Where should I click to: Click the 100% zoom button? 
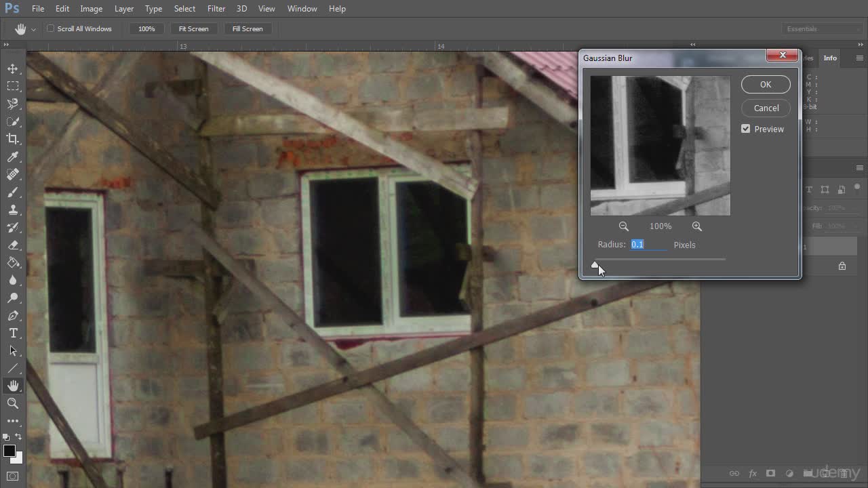pos(146,28)
